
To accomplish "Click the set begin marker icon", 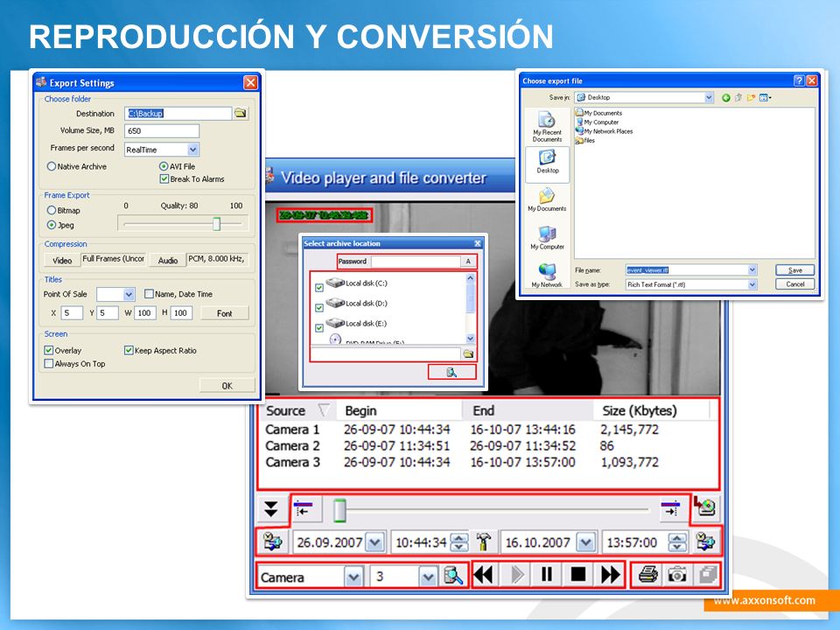I will [x=304, y=509].
